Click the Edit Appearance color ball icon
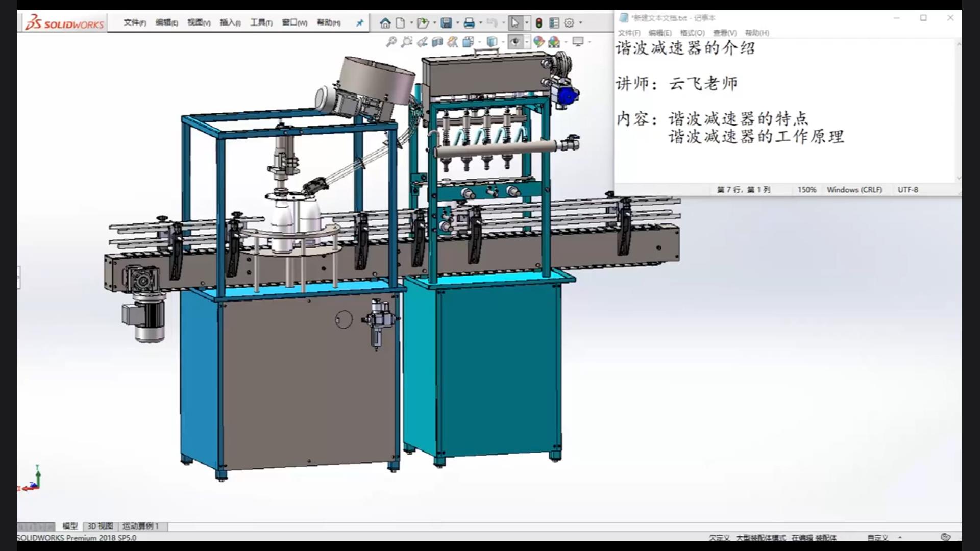 [x=538, y=42]
